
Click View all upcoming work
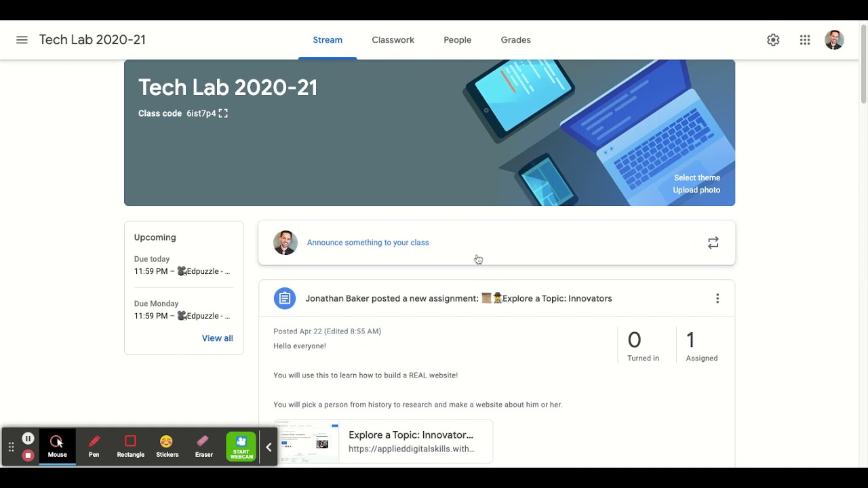click(217, 338)
